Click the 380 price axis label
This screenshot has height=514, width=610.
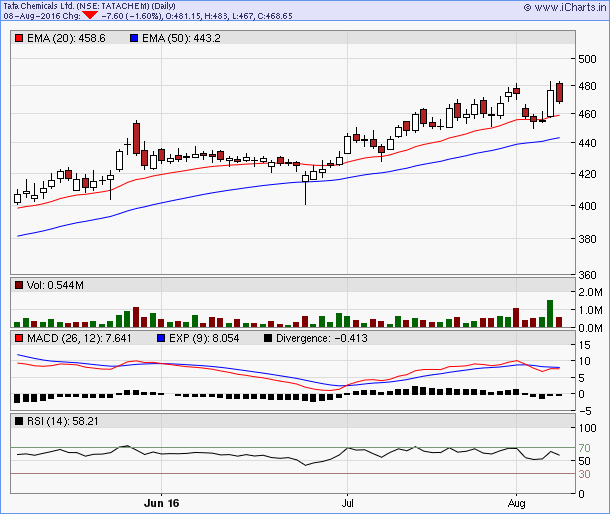pos(587,239)
